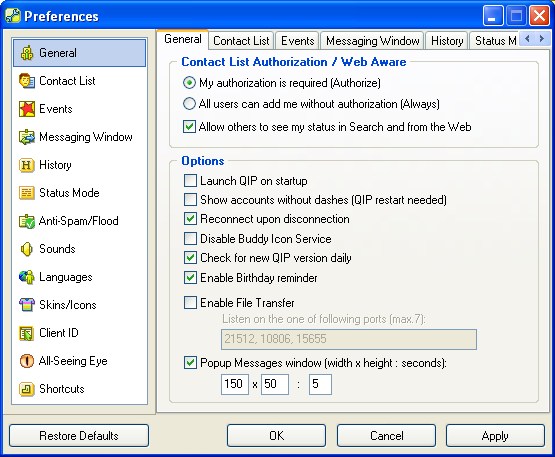This screenshot has width=555, height=457.
Task: Select the History H icon
Action: 27,165
